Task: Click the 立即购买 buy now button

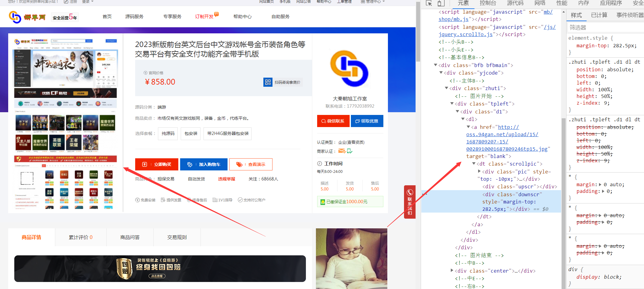Action: 157,164
